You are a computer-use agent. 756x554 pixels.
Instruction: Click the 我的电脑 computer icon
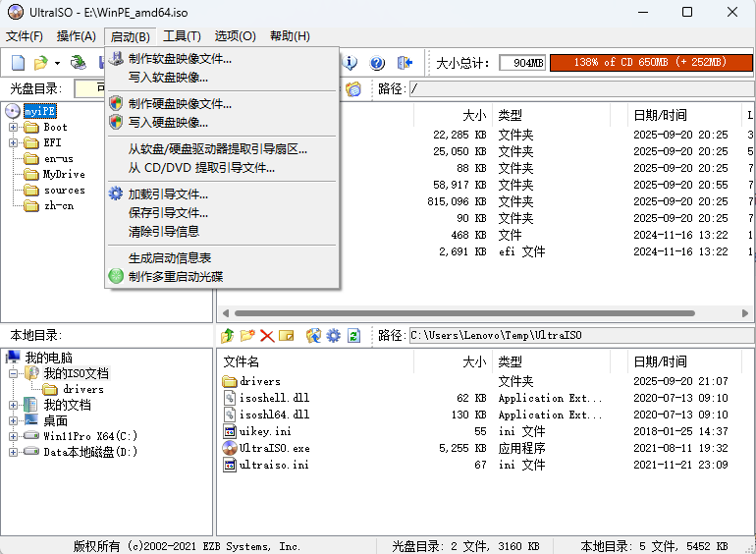pyautogui.click(x=14, y=358)
